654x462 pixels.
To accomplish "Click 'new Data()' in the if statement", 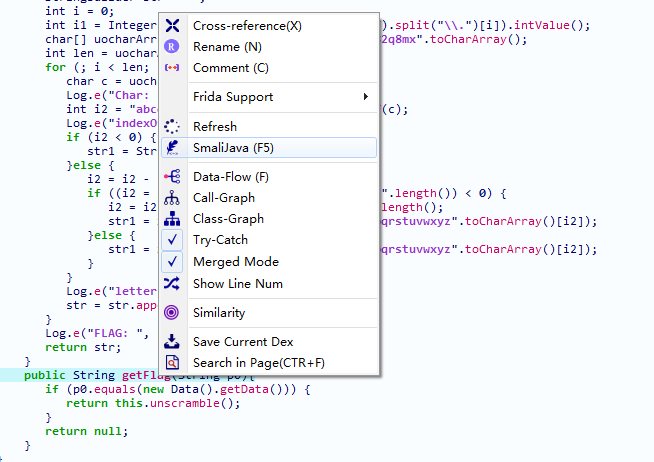I will point(178,389).
